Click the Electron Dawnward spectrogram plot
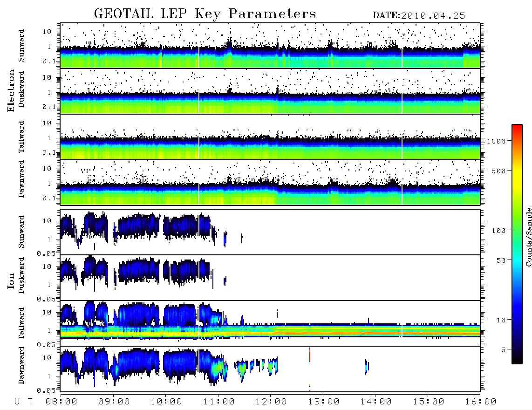 pos(270,182)
